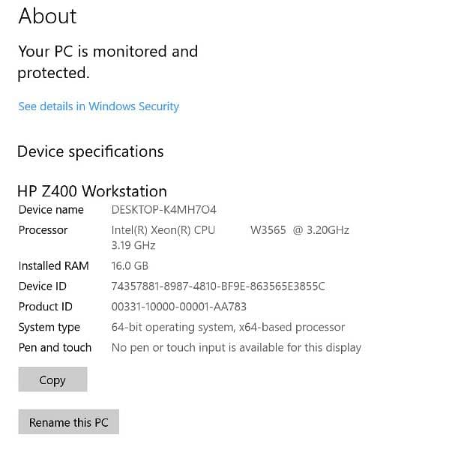Click the Product ID label
The height and width of the screenshot is (450, 476).
click(x=45, y=307)
